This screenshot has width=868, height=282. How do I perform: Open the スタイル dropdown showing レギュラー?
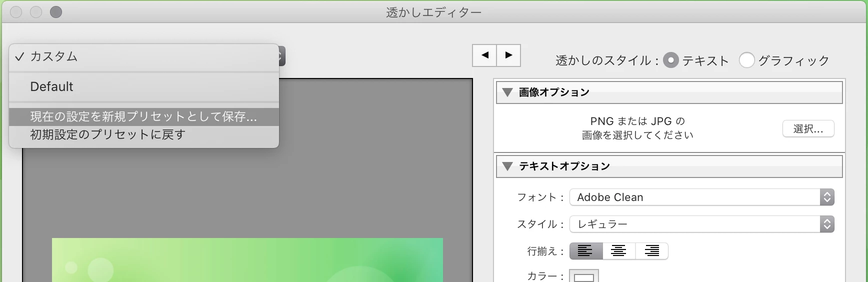click(702, 224)
